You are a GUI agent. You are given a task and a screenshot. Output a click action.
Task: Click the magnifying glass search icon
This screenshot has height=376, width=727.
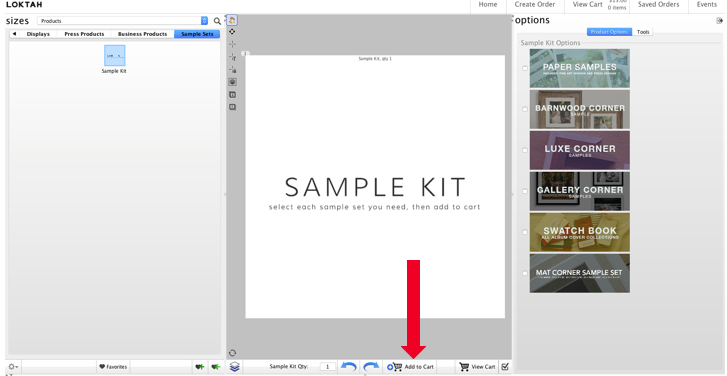pyautogui.click(x=217, y=21)
